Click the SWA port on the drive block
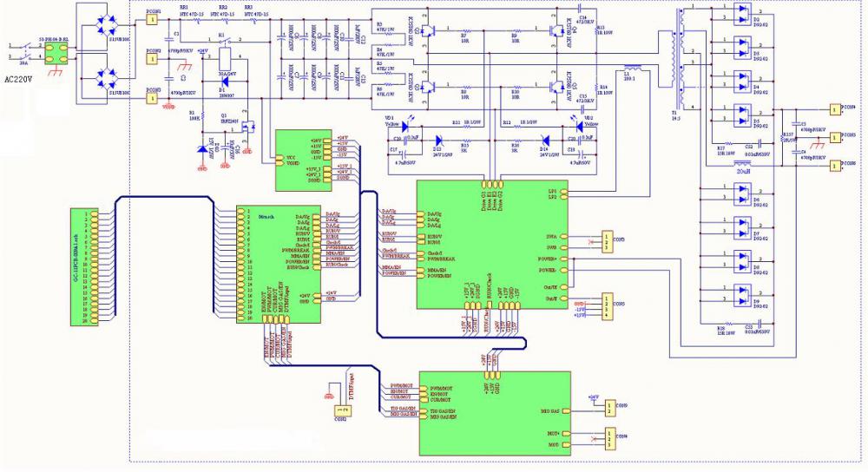The image size is (868, 472). coord(563,237)
